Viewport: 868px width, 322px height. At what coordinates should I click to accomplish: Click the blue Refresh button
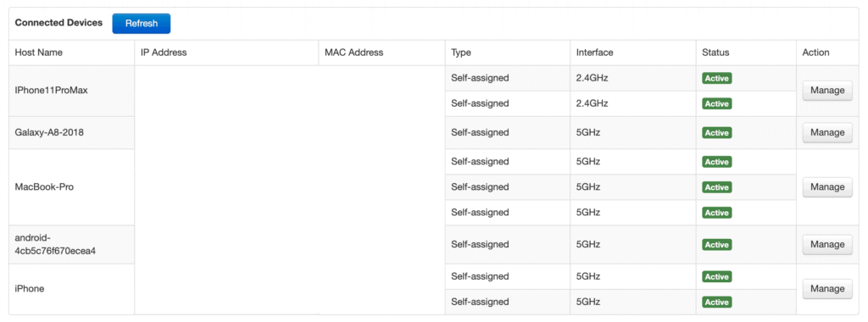[142, 23]
